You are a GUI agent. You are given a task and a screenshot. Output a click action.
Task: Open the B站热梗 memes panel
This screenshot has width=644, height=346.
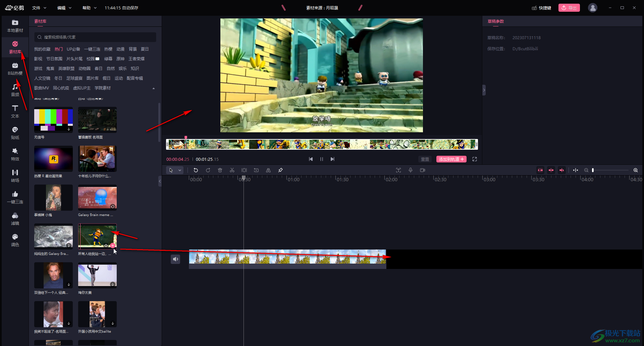pyautogui.click(x=15, y=69)
